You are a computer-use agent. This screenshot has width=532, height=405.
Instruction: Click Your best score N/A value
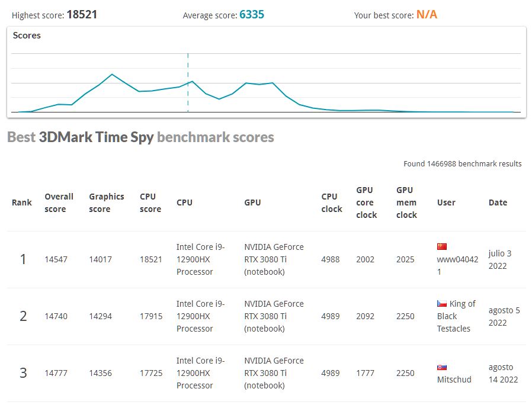[427, 15]
